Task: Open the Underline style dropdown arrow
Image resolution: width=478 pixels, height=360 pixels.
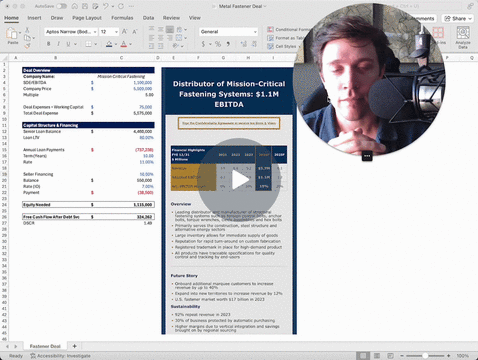Action: click(x=75, y=44)
